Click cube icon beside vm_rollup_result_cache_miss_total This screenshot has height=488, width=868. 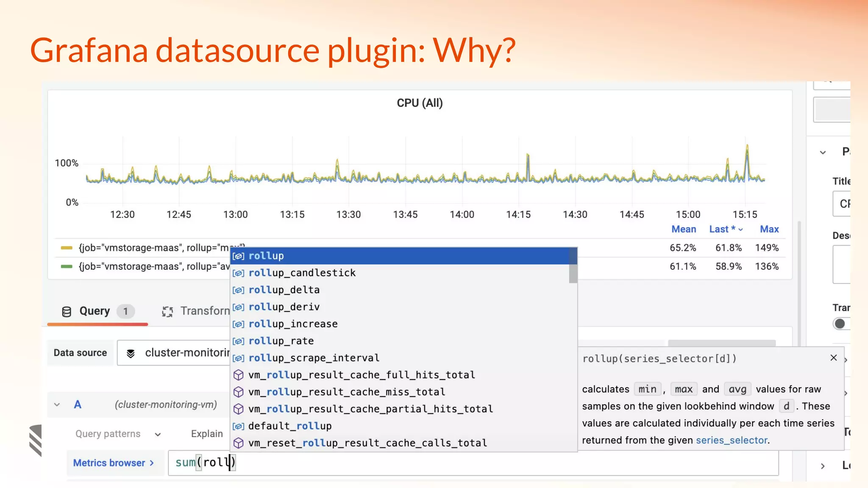click(239, 392)
